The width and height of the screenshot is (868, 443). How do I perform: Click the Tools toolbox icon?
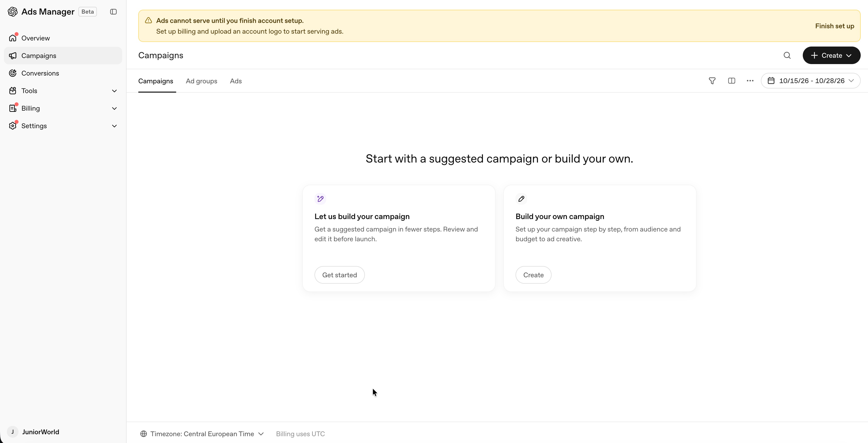pyautogui.click(x=13, y=91)
